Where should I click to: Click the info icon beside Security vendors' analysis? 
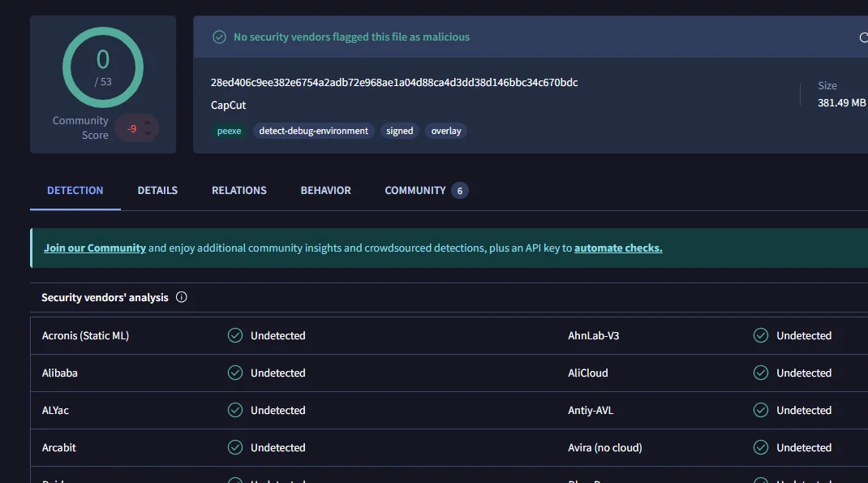[181, 297]
